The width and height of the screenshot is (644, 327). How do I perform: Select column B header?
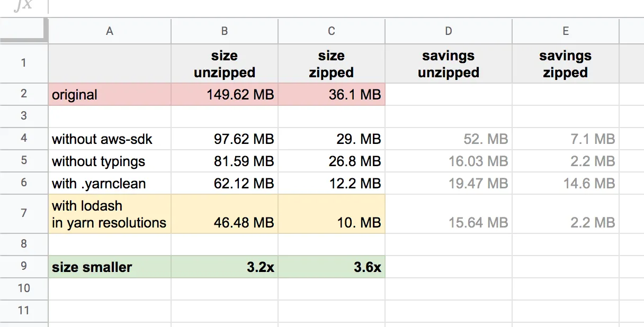pos(225,31)
